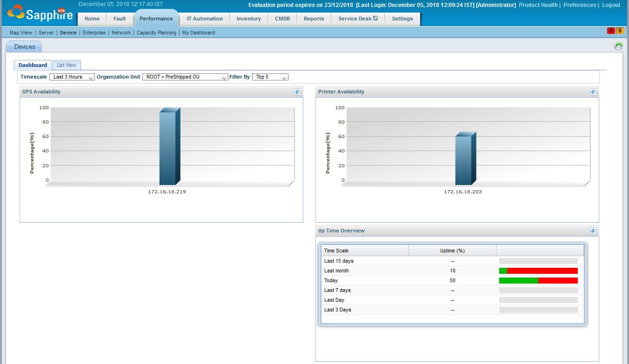Open the Preferences link
The image size is (629, 364).
click(580, 5)
